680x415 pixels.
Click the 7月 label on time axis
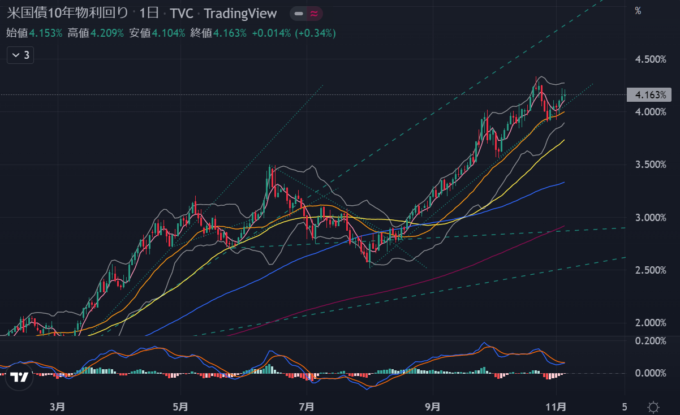(307, 407)
